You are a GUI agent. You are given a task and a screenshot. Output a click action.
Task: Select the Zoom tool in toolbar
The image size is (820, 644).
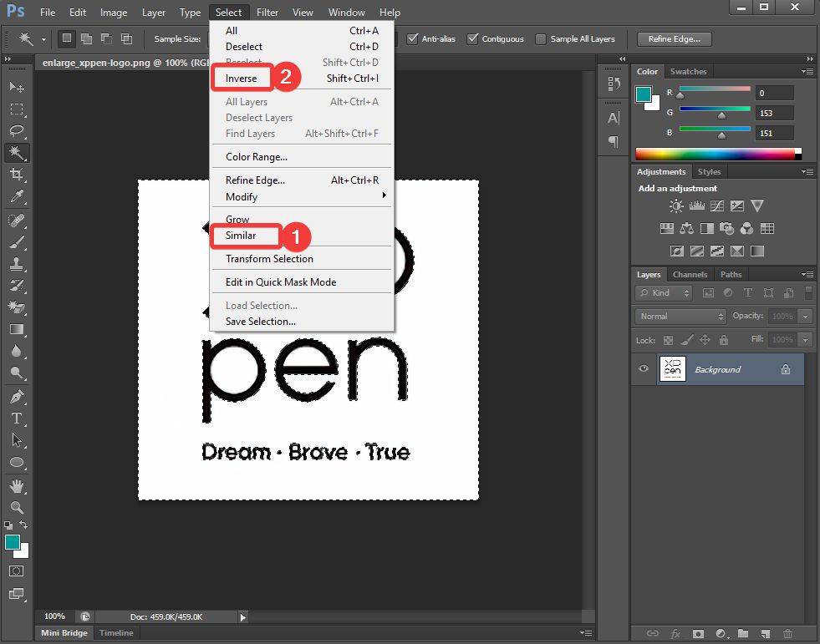[17, 507]
